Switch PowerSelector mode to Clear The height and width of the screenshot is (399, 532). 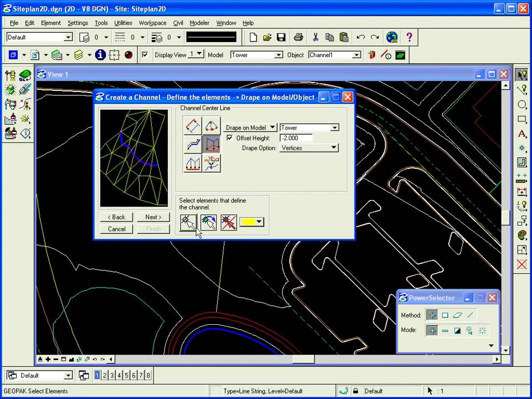point(483,330)
